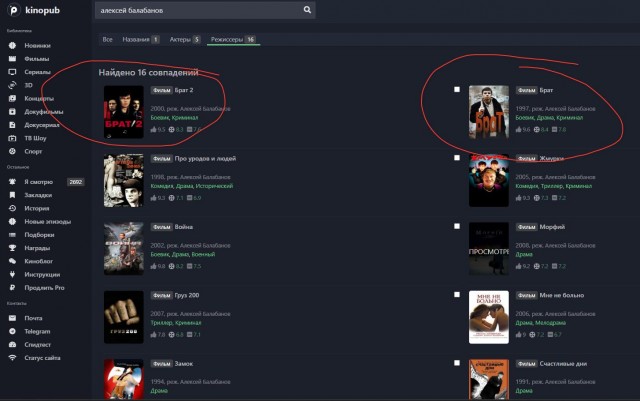Open Статус сайта via its wifi icon

[12, 358]
